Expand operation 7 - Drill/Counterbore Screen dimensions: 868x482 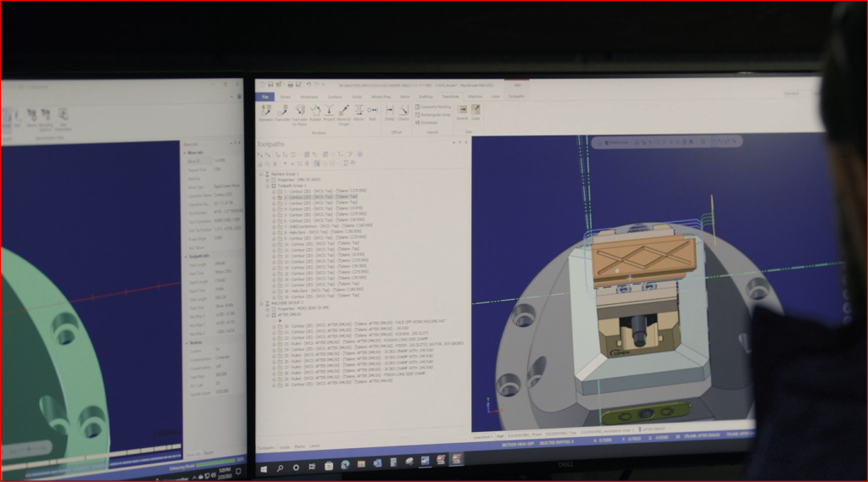[x=274, y=226]
